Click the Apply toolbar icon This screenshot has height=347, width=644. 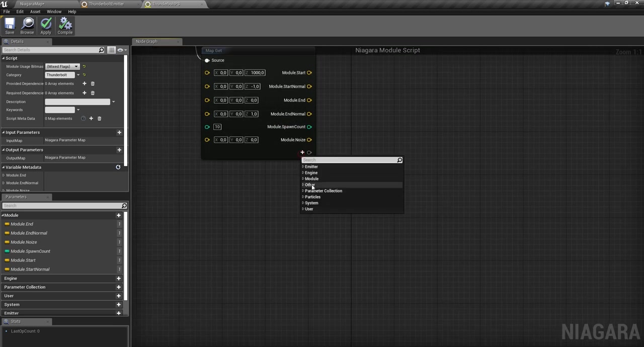(45, 23)
